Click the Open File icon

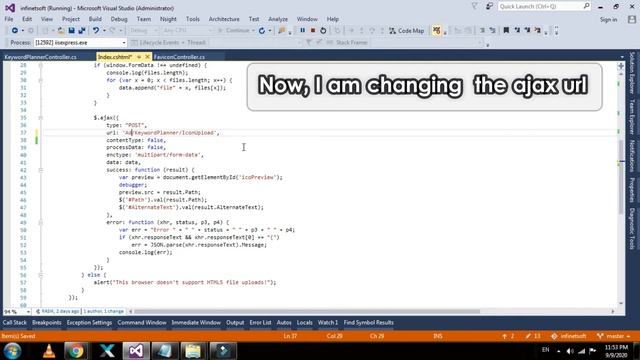point(61,31)
